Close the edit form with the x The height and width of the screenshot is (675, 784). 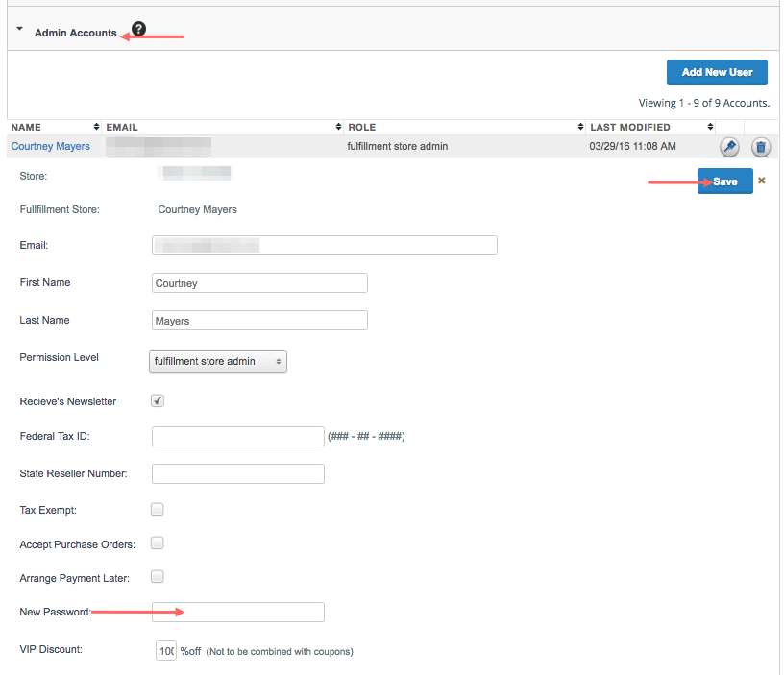pos(762,181)
